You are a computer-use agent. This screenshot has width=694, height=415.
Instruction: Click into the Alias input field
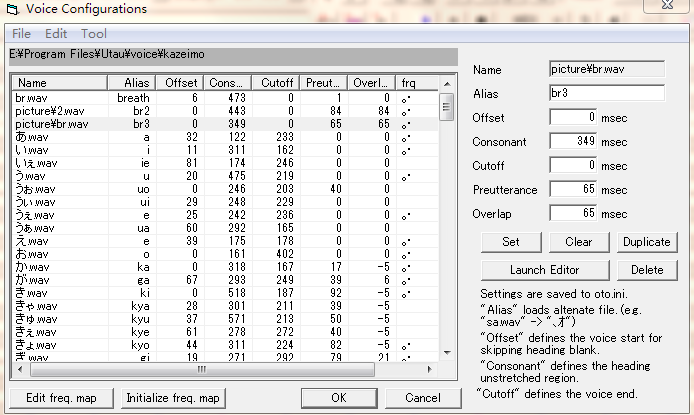coord(607,93)
